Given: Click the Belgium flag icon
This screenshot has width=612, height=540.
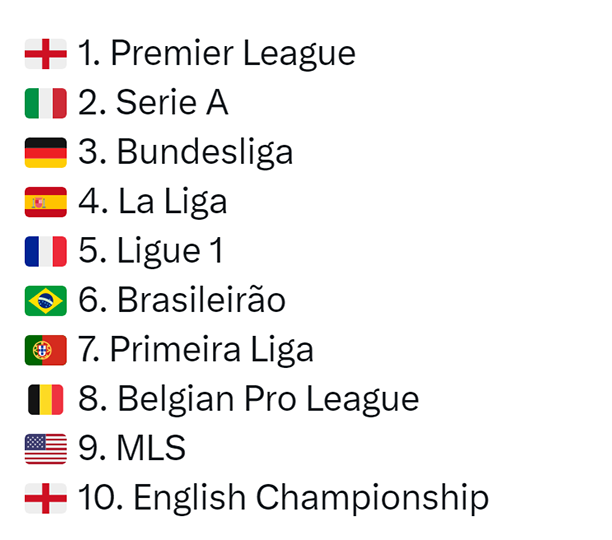Looking at the screenshot, I should pos(45,399).
